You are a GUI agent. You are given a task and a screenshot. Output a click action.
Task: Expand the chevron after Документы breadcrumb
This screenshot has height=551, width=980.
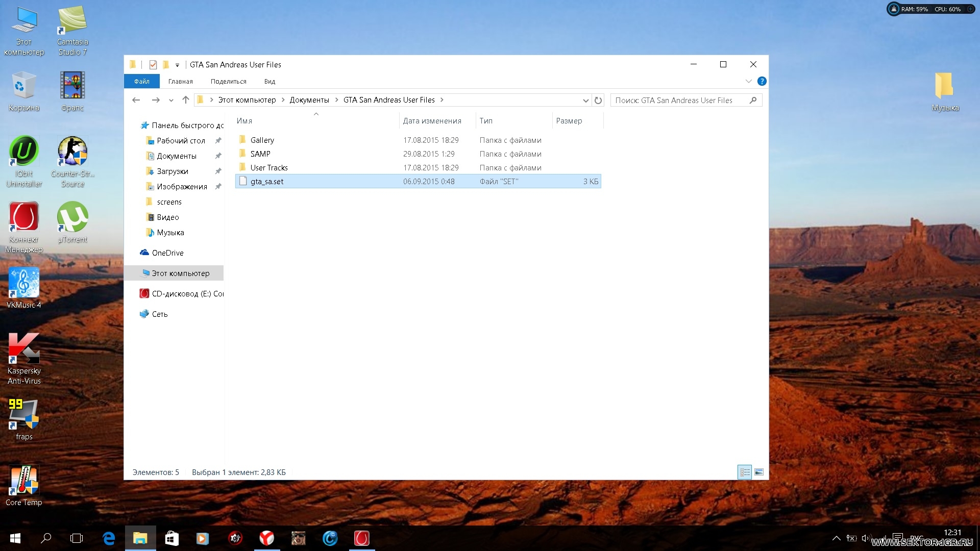(336, 100)
